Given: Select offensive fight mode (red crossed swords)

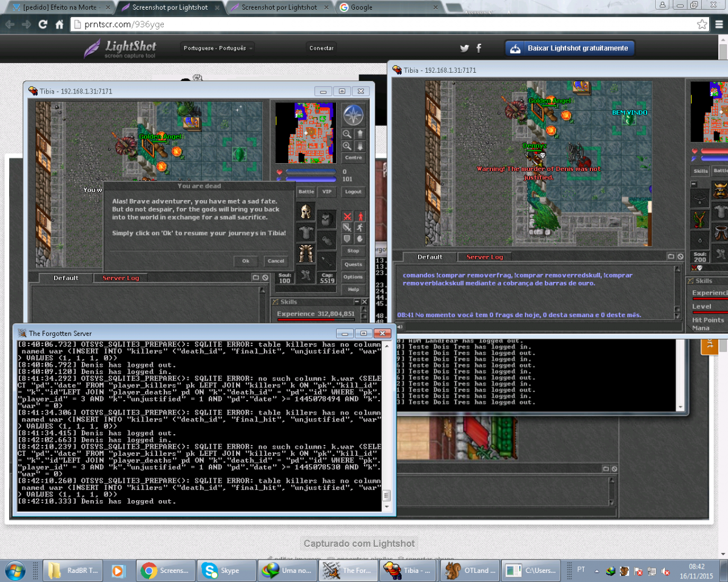Looking at the screenshot, I should click(x=347, y=216).
